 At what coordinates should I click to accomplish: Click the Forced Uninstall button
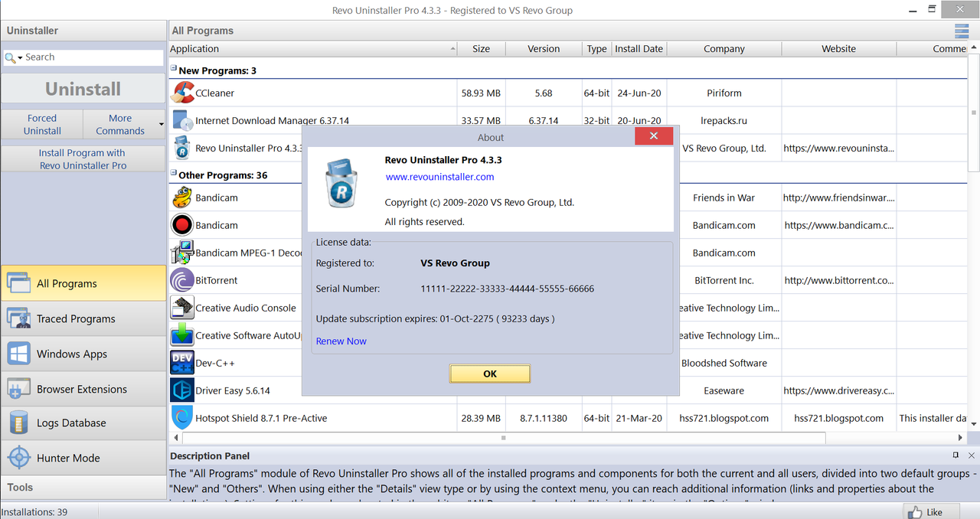coord(42,125)
